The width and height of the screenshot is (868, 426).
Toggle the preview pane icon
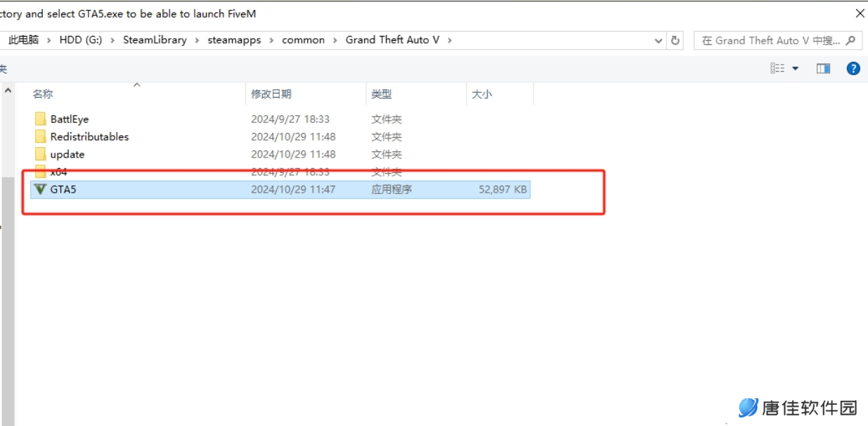(x=823, y=68)
